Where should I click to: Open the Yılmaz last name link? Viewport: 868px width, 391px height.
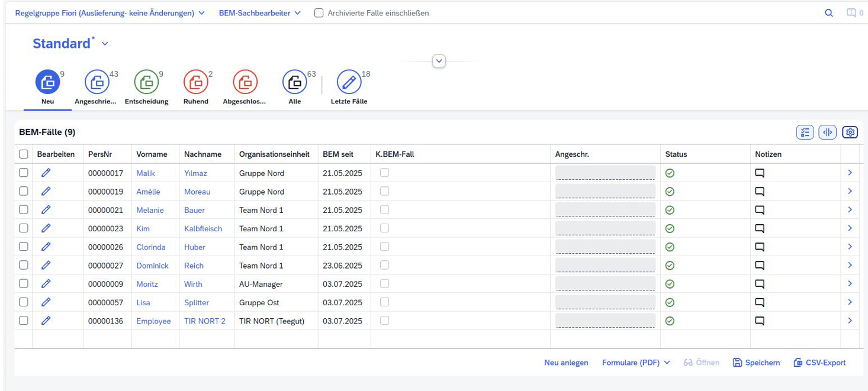[x=195, y=173]
